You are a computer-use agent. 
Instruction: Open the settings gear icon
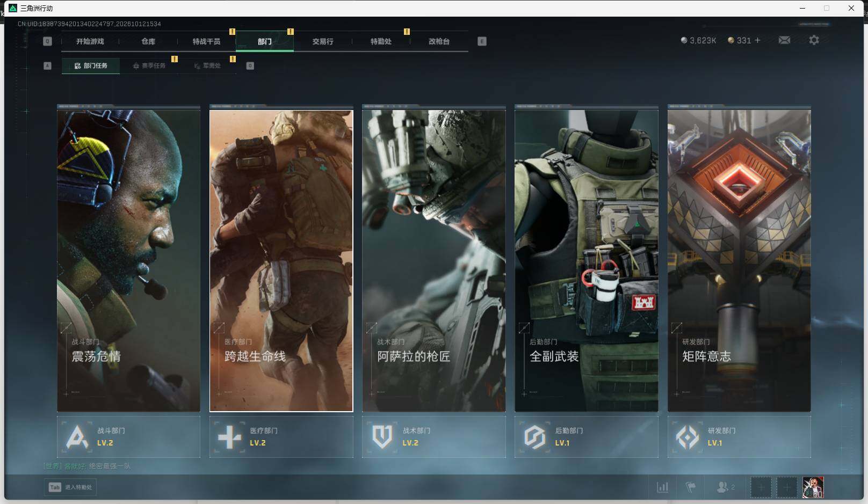click(814, 40)
